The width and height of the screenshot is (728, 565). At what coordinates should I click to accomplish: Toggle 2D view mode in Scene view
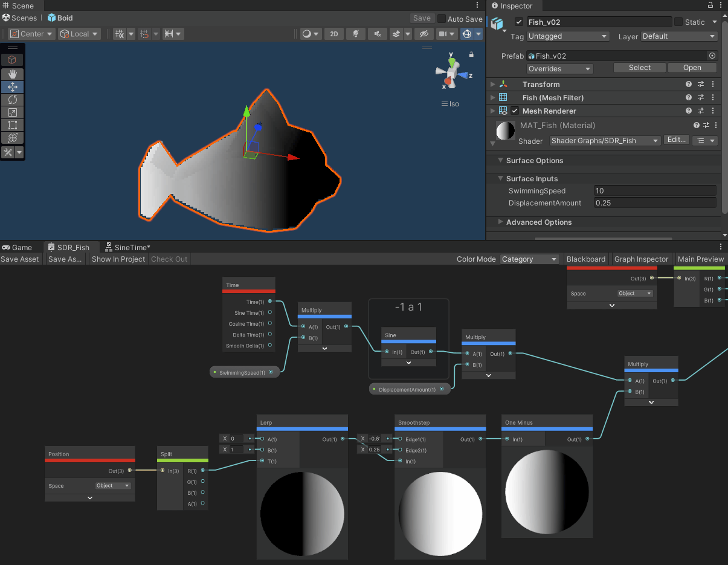333,34
